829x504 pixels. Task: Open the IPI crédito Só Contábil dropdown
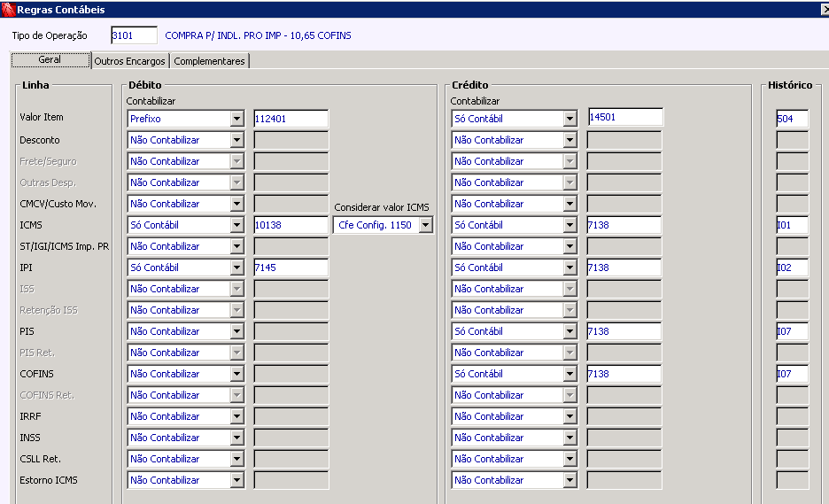click(x=514, y=268)
